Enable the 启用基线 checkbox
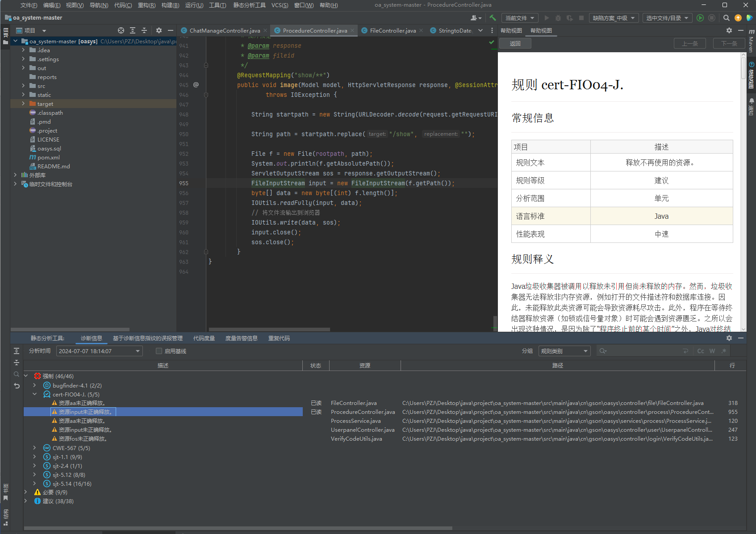The width and height of the screenshot is (756, 534). pos(159,351)
